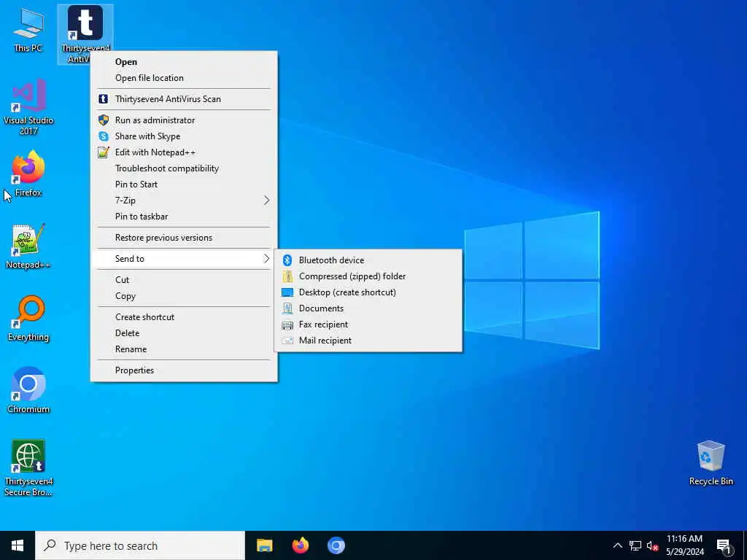The image size is (747, 560).
Task: Select Chromium desktop shortcut
Action: [x=28, y=390]
